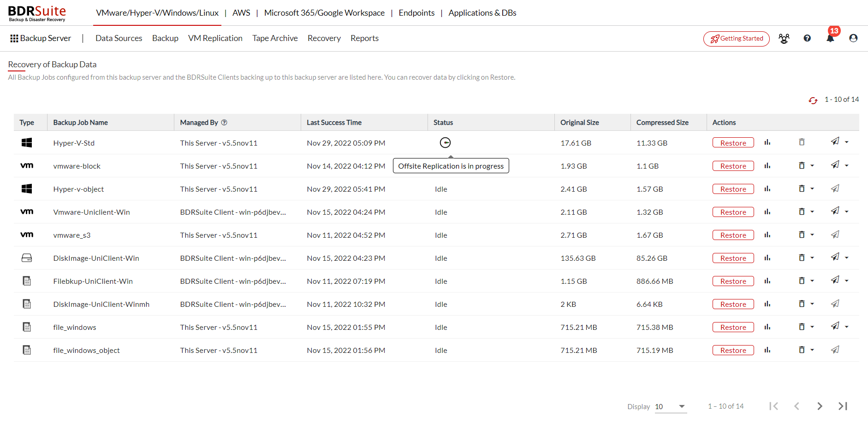Go to the next page of results

pos(820,406)
